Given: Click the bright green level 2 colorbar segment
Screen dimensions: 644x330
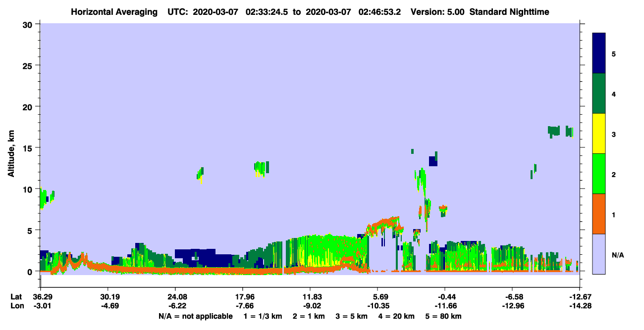Looking at the screenshot, I should pos(599,174).
